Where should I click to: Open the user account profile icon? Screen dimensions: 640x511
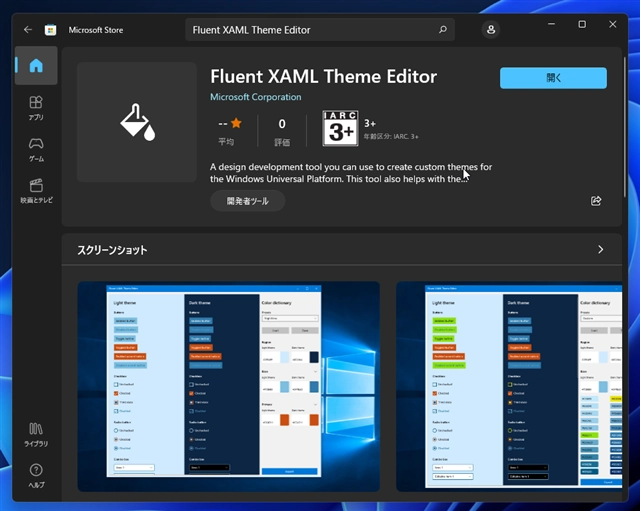coord(491,29)
